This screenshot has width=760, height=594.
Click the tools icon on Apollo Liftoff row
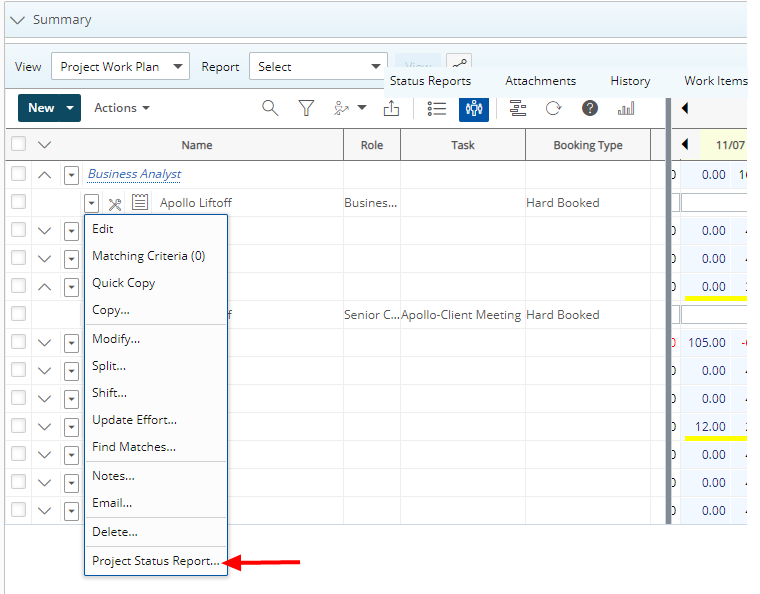point(115,204)
